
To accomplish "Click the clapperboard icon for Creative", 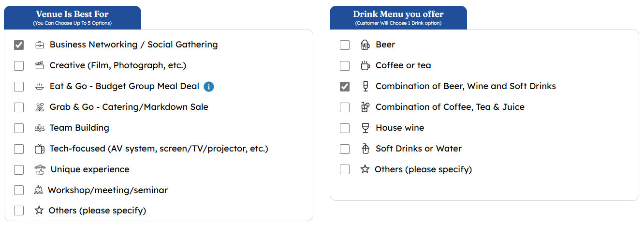I will (40, 65).
